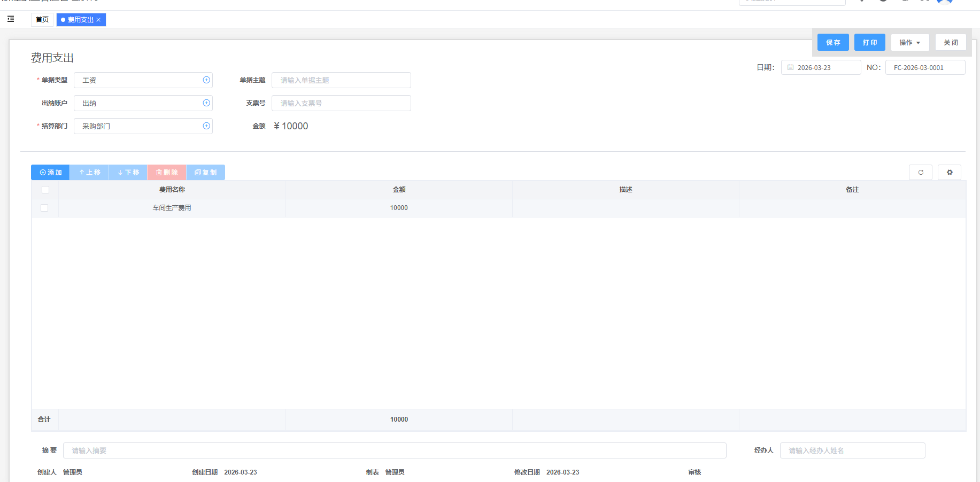Click 添加 to add an expense row
This screenshot has height=482, width=980.
click(51, 173)
